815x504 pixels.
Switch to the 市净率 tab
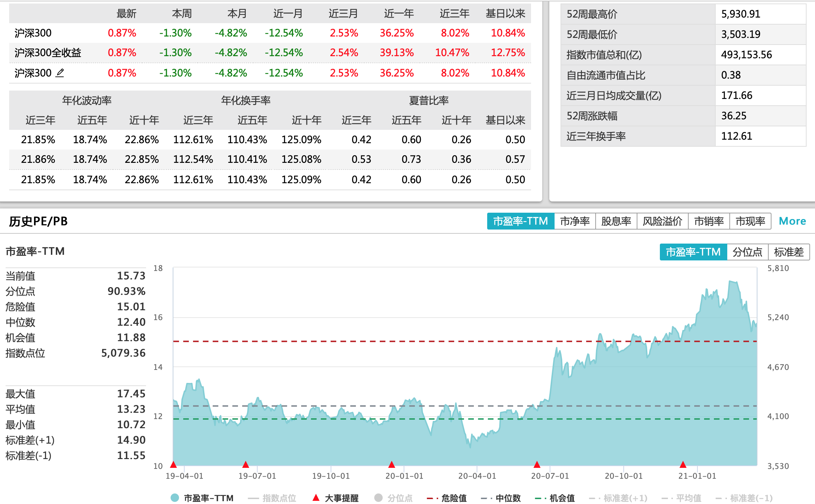point(575,221)
